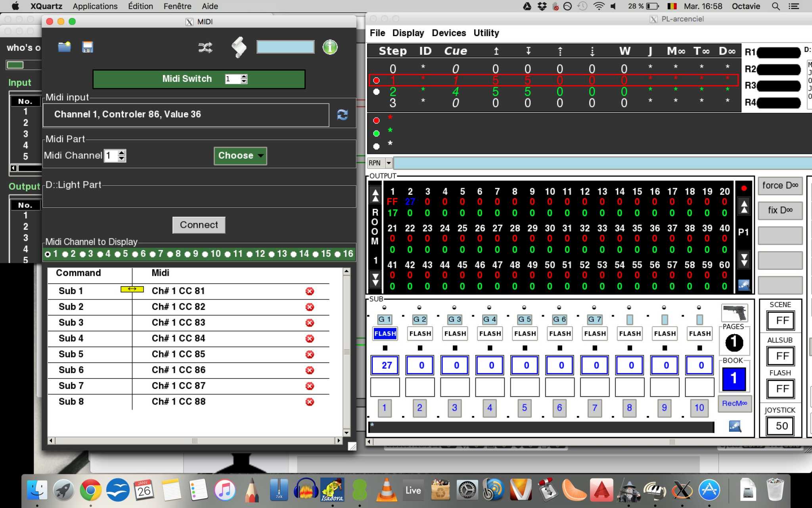Select MIDI display channel 16 radio button
812x508 pixels.
[x=338, y=254]
